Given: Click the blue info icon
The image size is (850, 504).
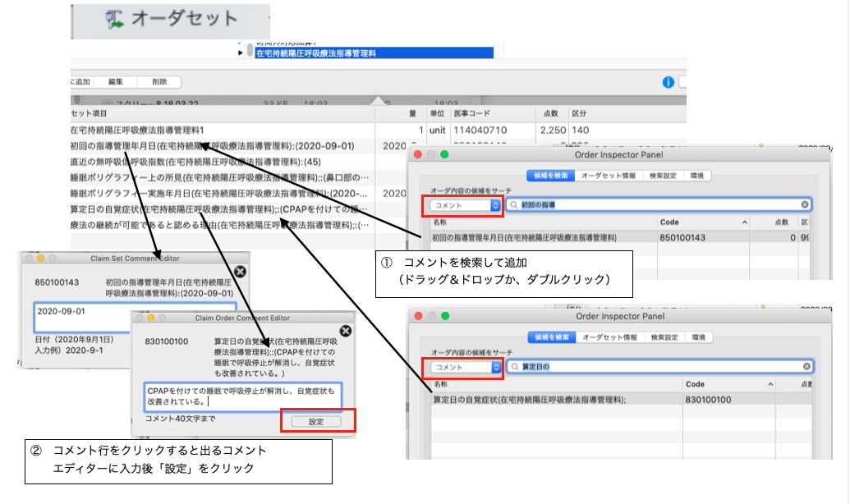Looking at the screenshot, I should (668, 82).
